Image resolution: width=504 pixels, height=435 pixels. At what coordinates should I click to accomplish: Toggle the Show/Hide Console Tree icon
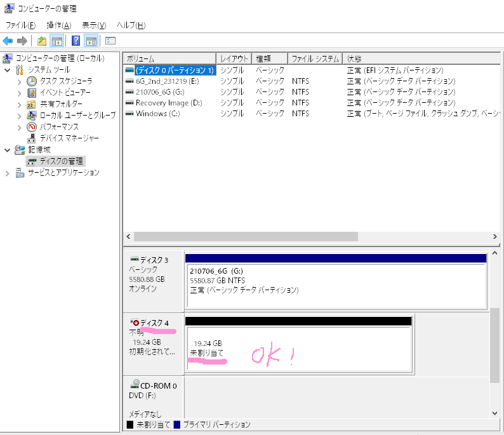point(57,41)
